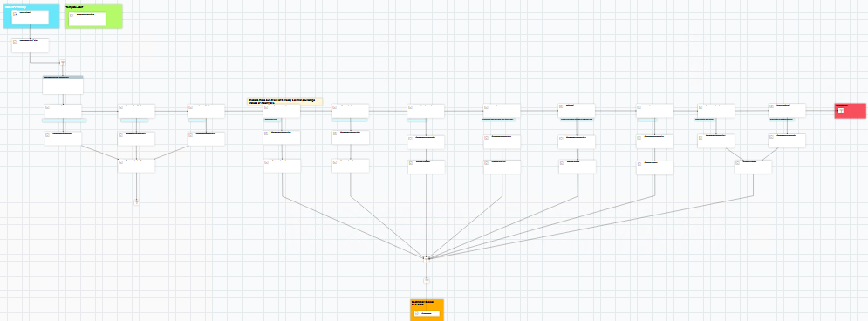This screenshot has width=868, height=321.
Task: Click the filter icon at the bottom-left branch end
Action: 136,202
